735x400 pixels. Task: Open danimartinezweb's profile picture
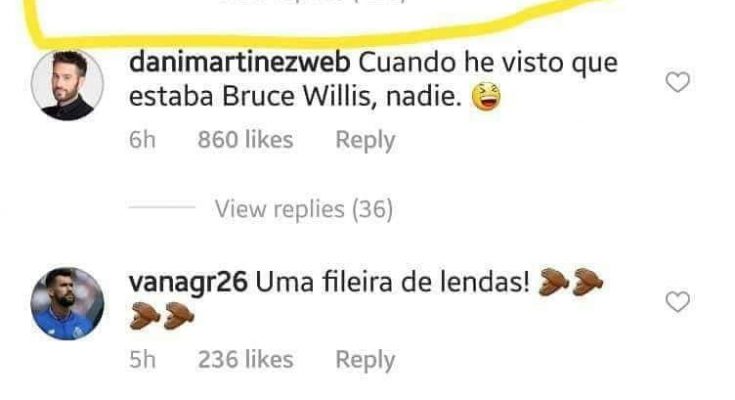coord(67,84)
